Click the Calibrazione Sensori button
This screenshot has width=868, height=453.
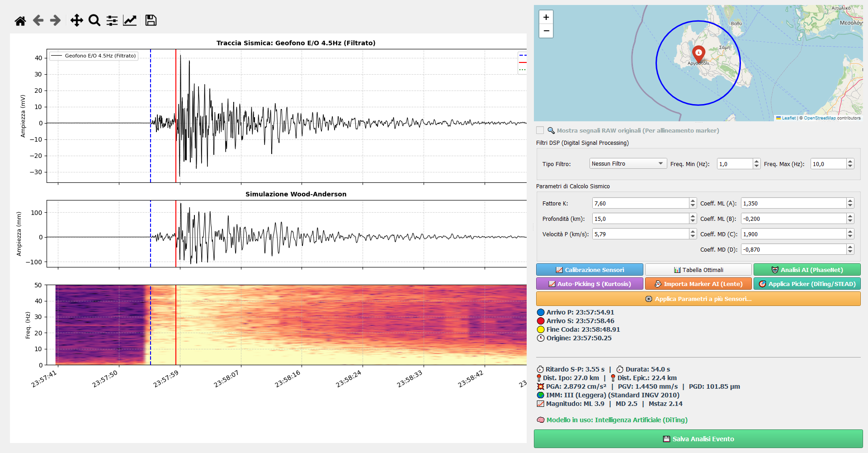(x=590, y=270)
